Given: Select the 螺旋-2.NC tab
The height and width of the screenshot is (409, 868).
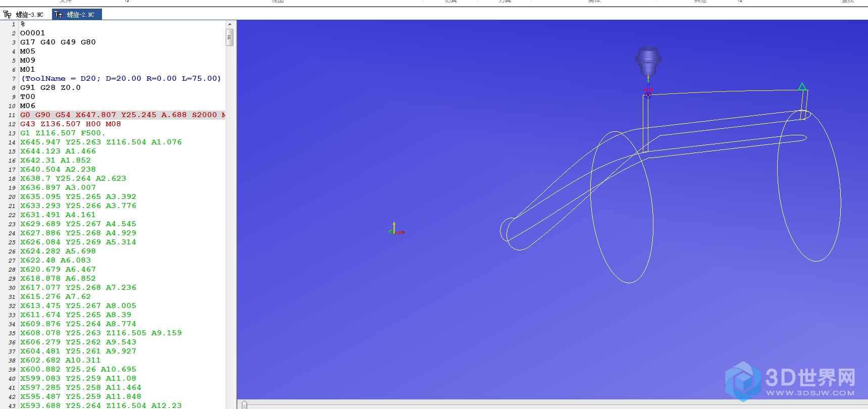Looking at the screenshot, I should [x=77, y=15].
